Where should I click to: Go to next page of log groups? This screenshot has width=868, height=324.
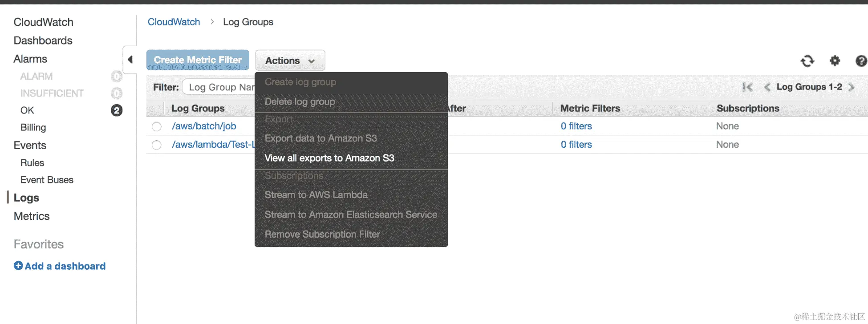852,87
